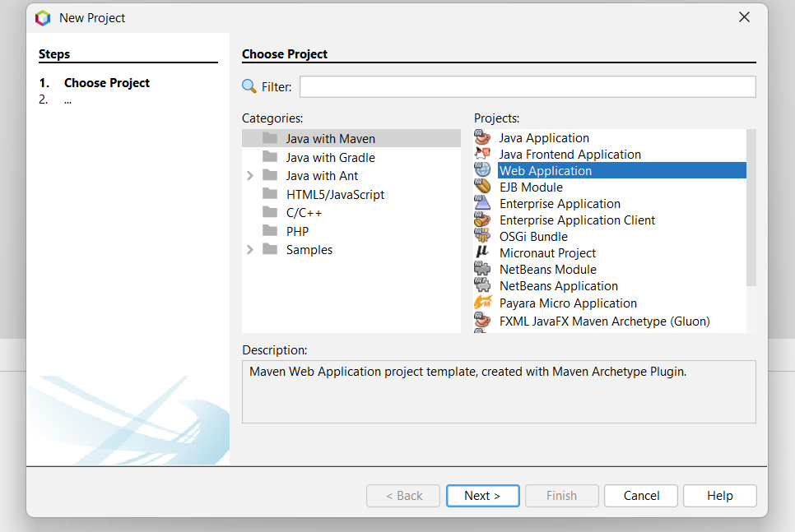Screen dimensions: 795x532
Task: Click the Choose Project step in Steps
Action: (x=106, y=82)
